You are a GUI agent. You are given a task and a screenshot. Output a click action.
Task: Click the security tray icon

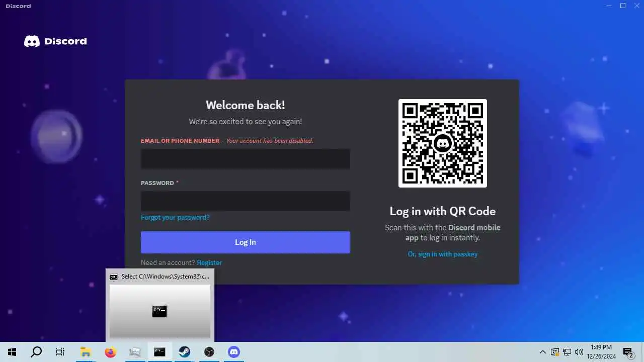[555, 352]
